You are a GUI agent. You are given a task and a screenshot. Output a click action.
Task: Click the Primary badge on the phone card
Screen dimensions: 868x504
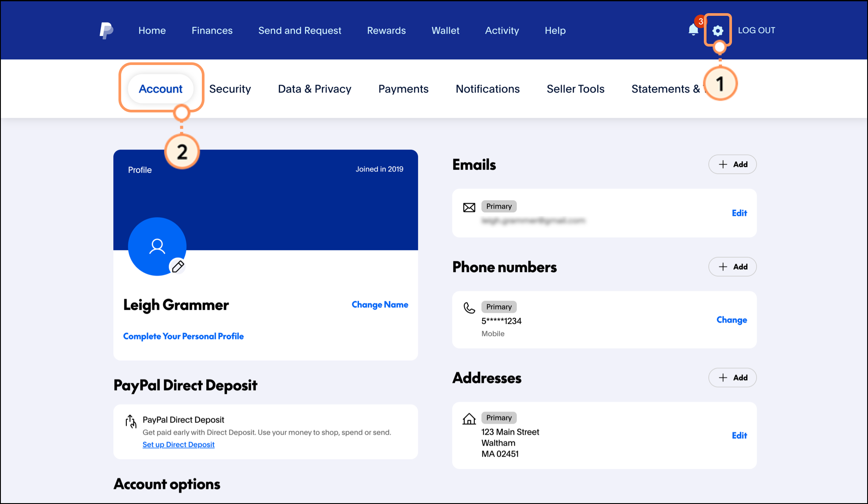(x=499, y=307)
